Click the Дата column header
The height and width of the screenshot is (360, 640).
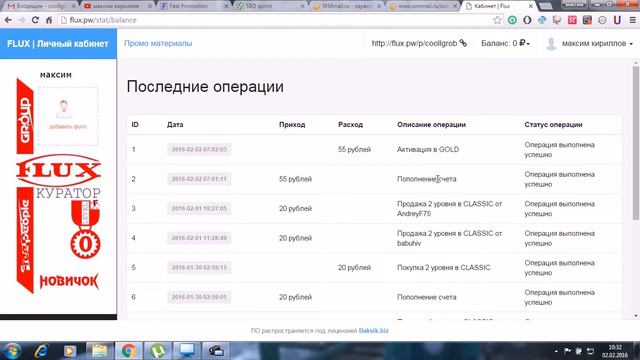[x=175, y=124]
